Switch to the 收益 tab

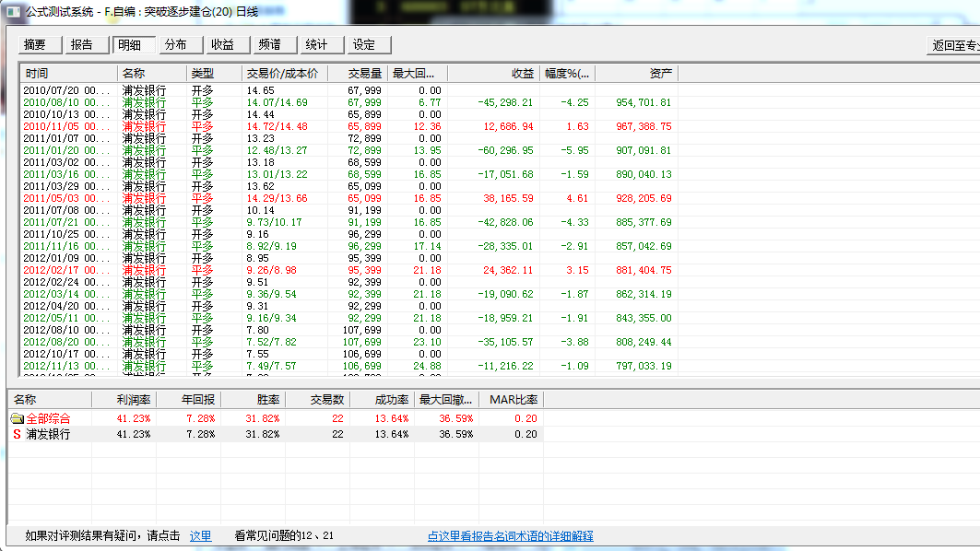point(228,45)
